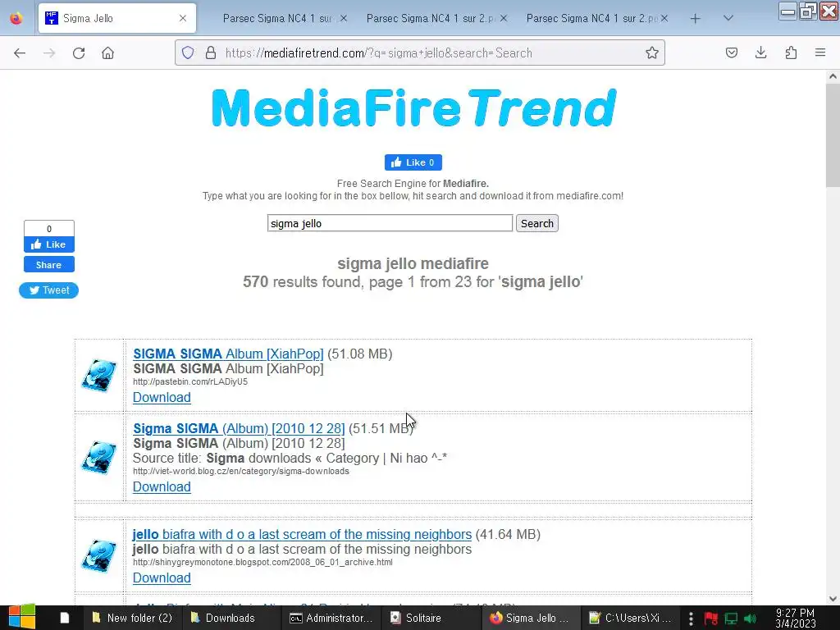Open the Firefox home page
This screenshot has width=840, height=630.
[107, 53]
